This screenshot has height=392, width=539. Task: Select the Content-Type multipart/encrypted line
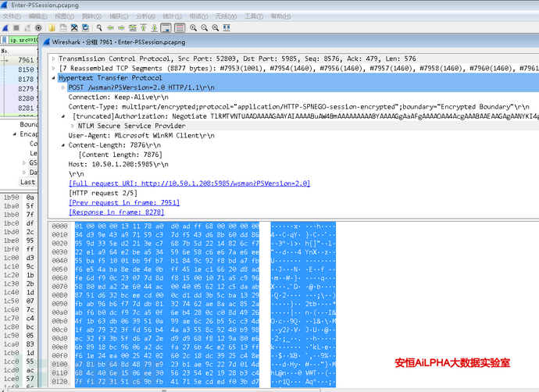[x=298, y=107]
